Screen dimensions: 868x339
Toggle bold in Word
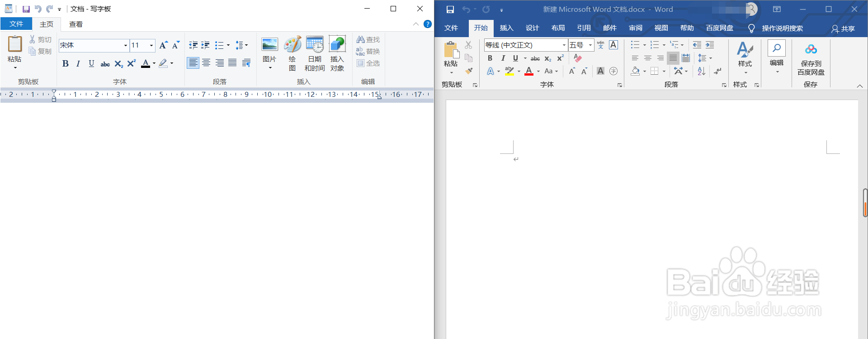pyautogui.click(x=490, y=58)
